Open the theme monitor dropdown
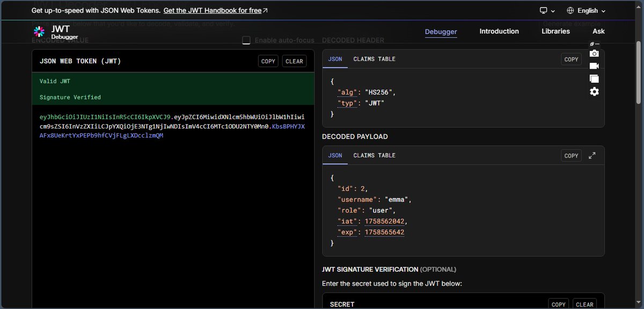This screenshot has height=309, width=644. [547, 11]
